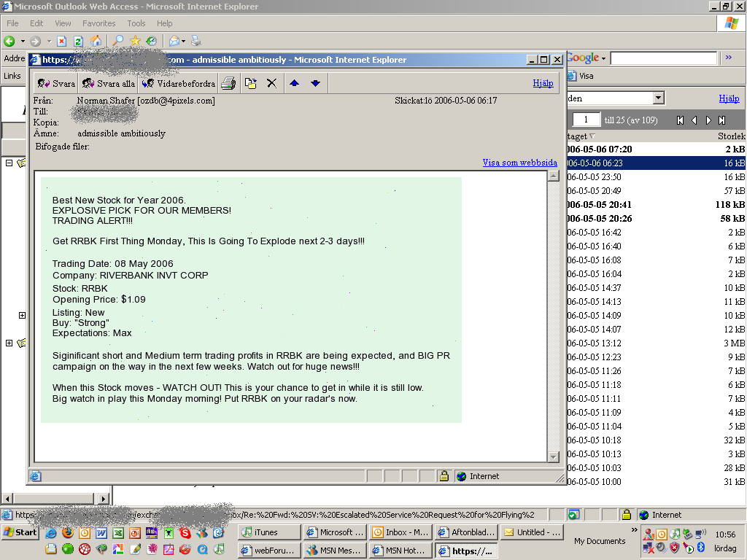Go to next message with down arrow
The image size is (747, 560).
click(315, 83)
